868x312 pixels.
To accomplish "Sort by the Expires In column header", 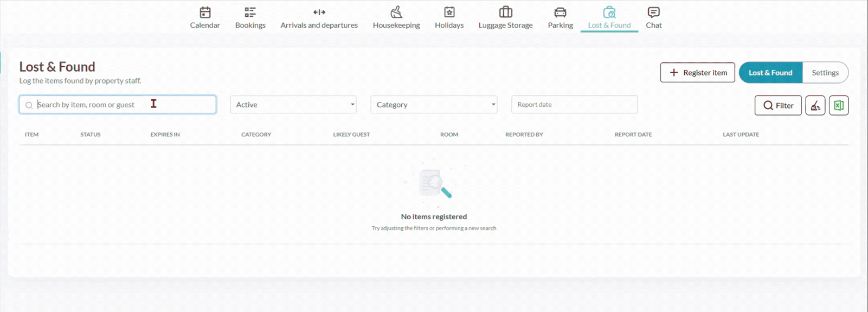I will [x=165, y=135].
